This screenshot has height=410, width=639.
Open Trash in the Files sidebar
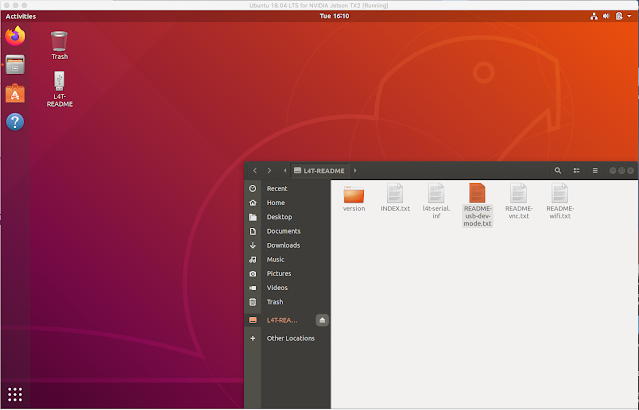click(287, 302)
